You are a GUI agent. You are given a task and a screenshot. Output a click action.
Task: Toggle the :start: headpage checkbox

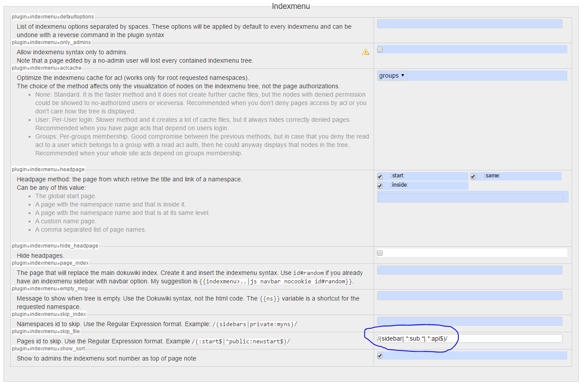coord(380,176)
